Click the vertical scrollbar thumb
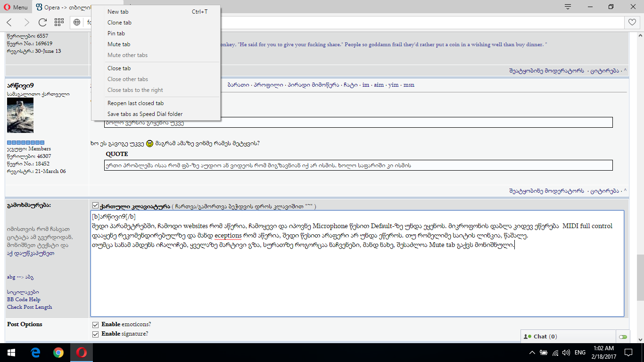 point(640,277)
